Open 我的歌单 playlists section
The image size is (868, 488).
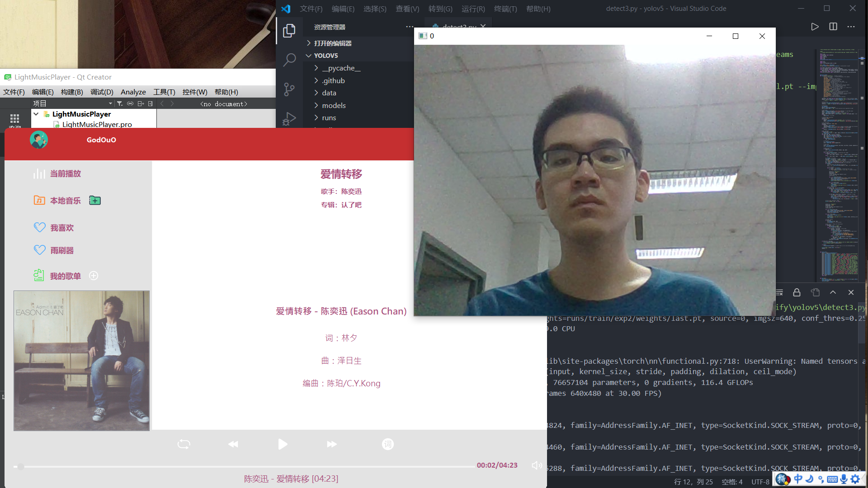click(x=65, y=276)
